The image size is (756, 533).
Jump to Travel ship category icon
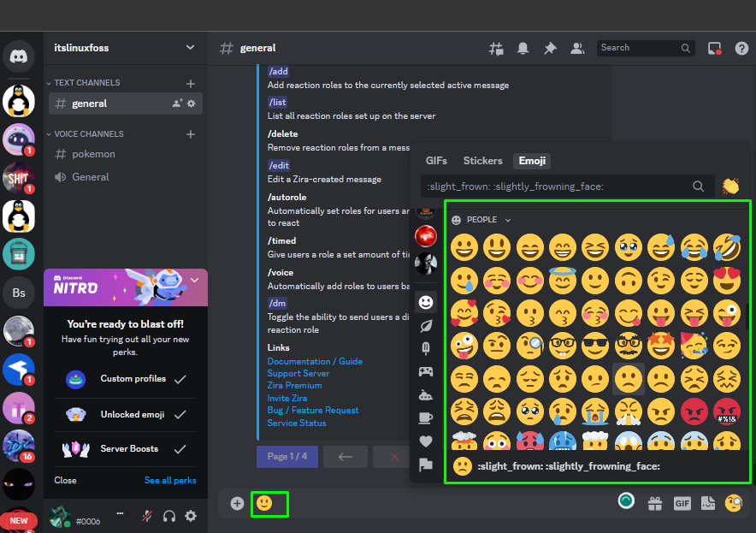tap(426, 395)
